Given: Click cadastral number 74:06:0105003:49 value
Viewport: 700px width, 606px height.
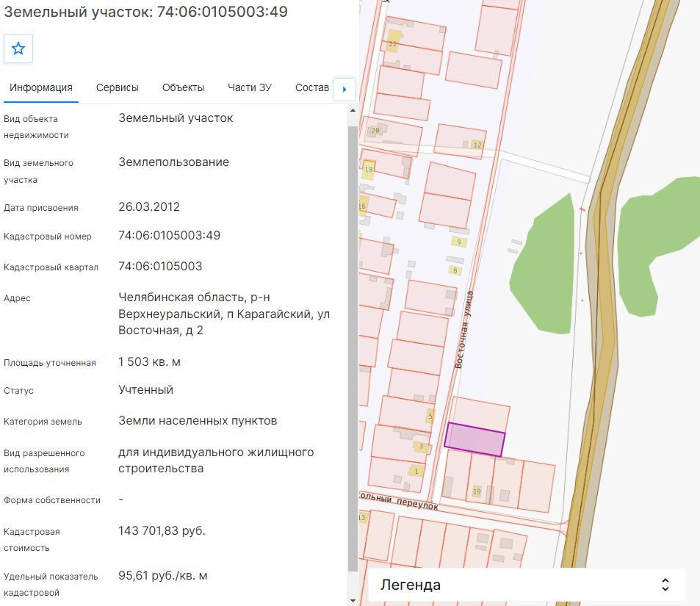Looking at the screenshot, I should pyautogui.click(x=169, y=235).
